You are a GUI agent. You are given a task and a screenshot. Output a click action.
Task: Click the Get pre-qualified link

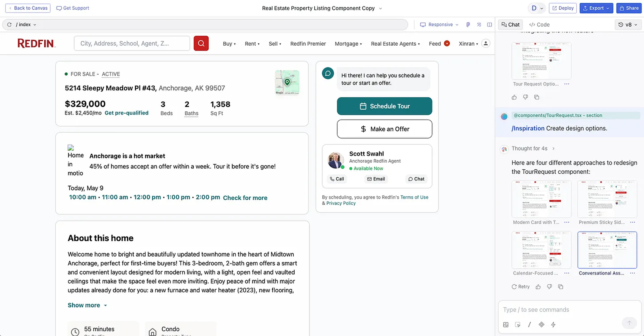126,113
